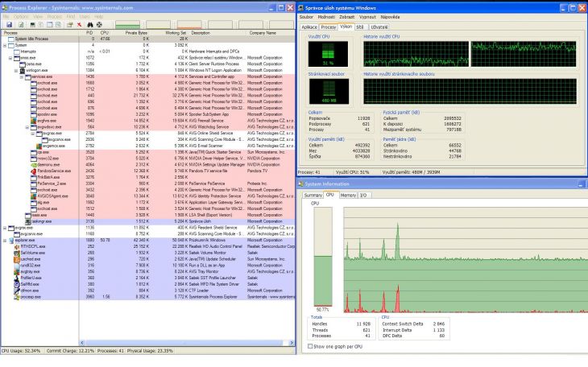This screenshot has width=588, height=367.
Task: Click the Save toolbar icon in Process Explorer
Action: [9, 25]
